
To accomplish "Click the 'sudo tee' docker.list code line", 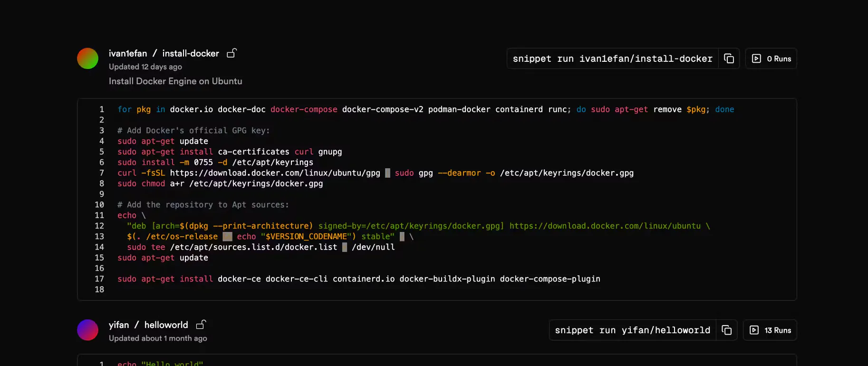I will click(x=261, y=247).
